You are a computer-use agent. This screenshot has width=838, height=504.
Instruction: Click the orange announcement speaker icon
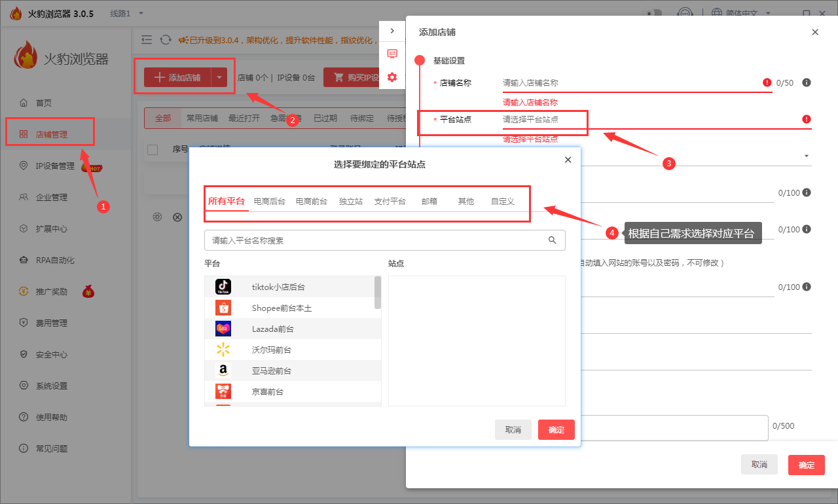183,40
